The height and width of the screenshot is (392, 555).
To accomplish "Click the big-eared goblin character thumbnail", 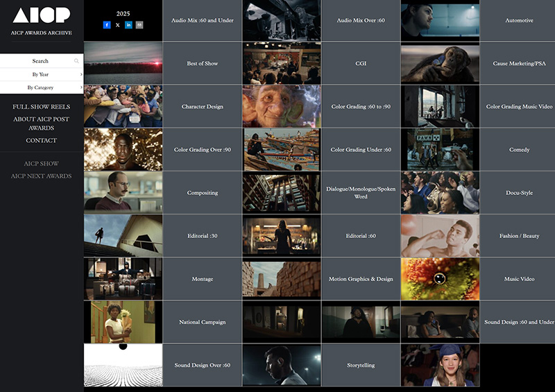I will pos(282,106).
